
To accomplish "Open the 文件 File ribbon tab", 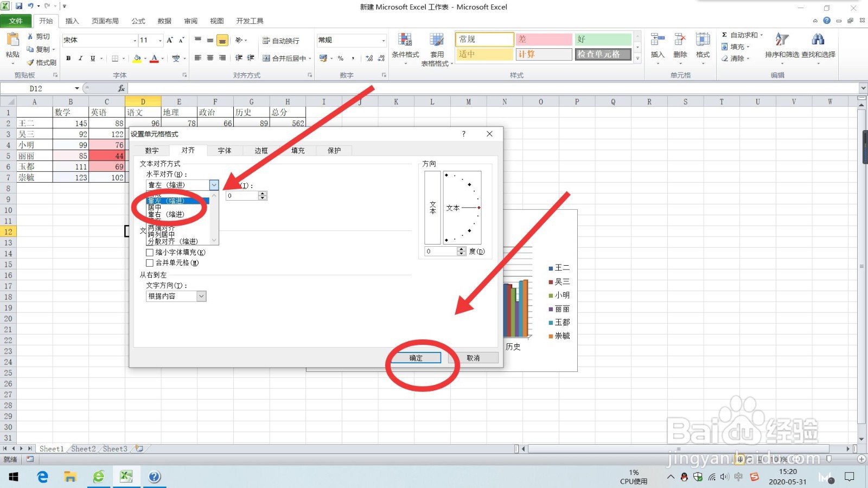I will pyautogui.click(x=16, y=21).
